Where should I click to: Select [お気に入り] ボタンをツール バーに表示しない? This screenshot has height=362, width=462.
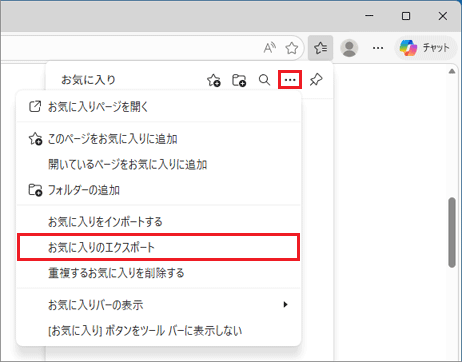click(159, 331)
